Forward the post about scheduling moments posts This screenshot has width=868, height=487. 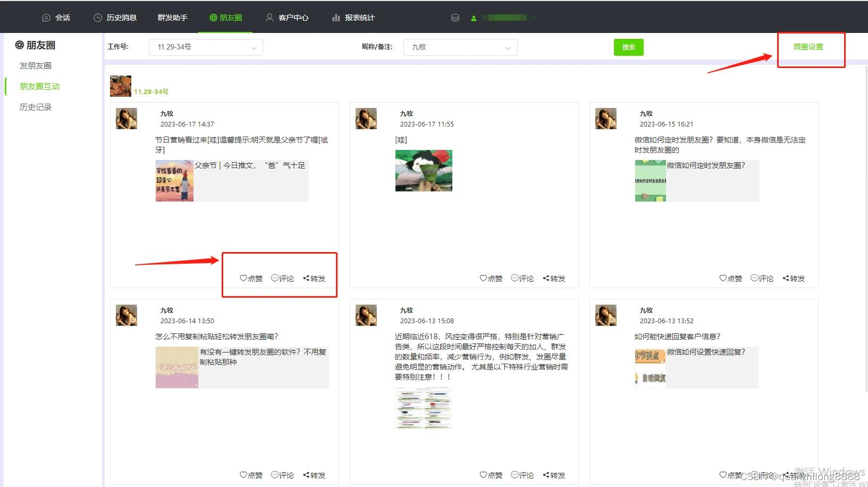[x=794, y=278]
